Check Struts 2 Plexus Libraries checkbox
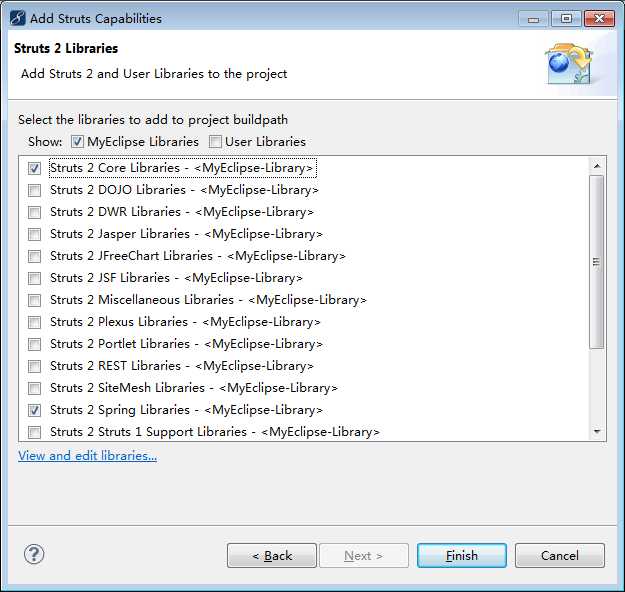This screenshot has height=592, width=625. (x=34, y=322)
